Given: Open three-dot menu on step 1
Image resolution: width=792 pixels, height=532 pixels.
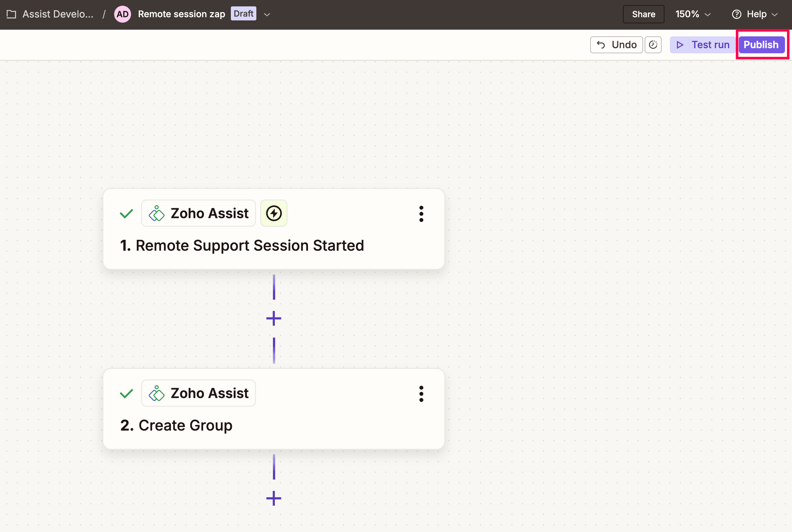Looking at the screenshot, I should click(x=421, y=214).
